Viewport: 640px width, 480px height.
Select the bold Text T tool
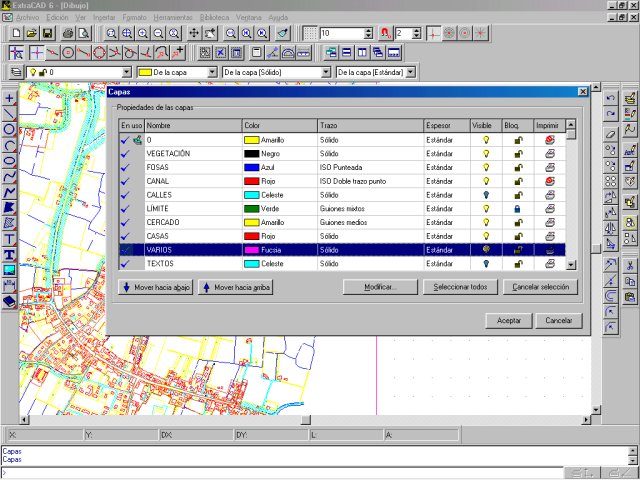pyautogui.click(x=9, y=255)
